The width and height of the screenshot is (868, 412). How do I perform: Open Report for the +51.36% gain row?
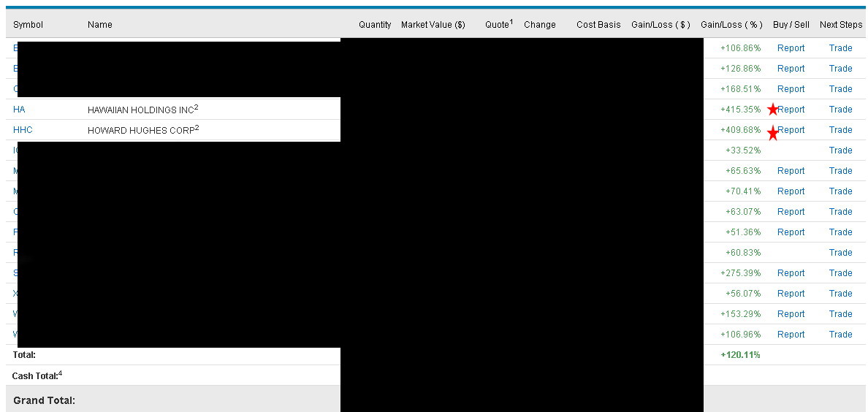pyautogui.click(x=791, y=232)
